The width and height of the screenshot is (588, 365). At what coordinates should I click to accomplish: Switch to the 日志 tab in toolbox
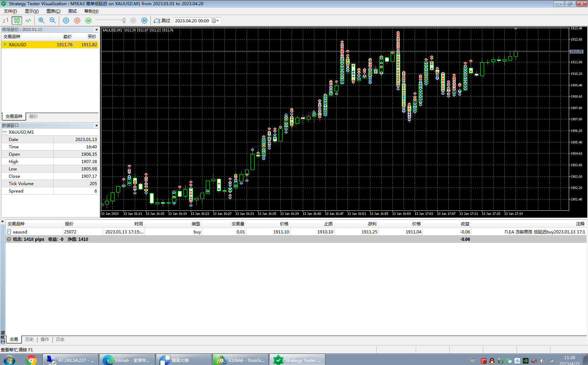click(60, 339)
